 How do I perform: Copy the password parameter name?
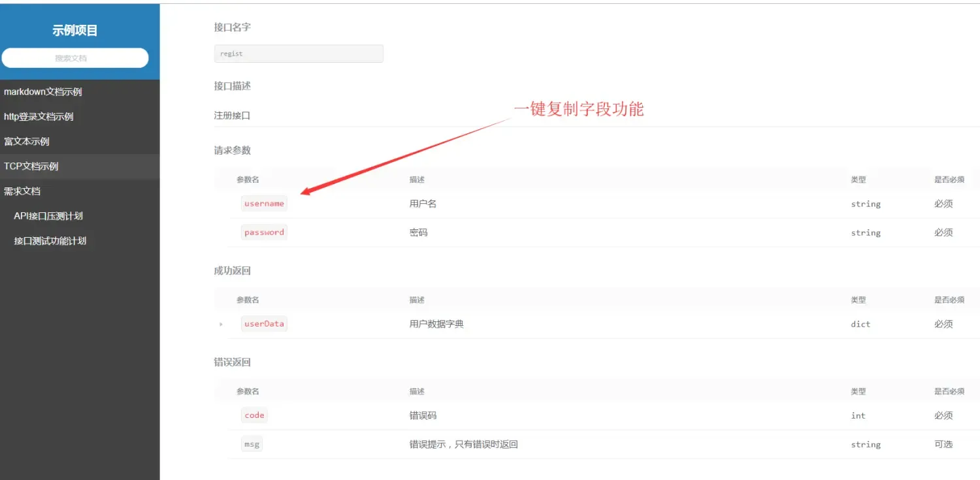264,232
